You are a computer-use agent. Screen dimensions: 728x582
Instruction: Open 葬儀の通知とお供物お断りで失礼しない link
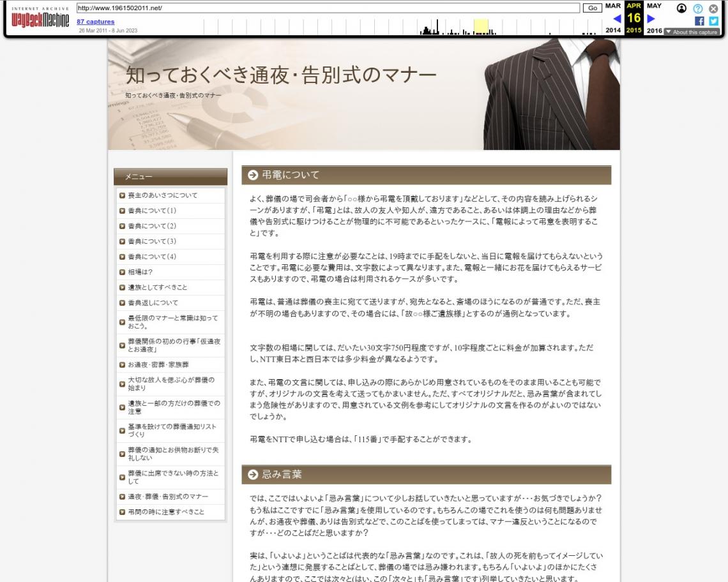click(173, 454)
